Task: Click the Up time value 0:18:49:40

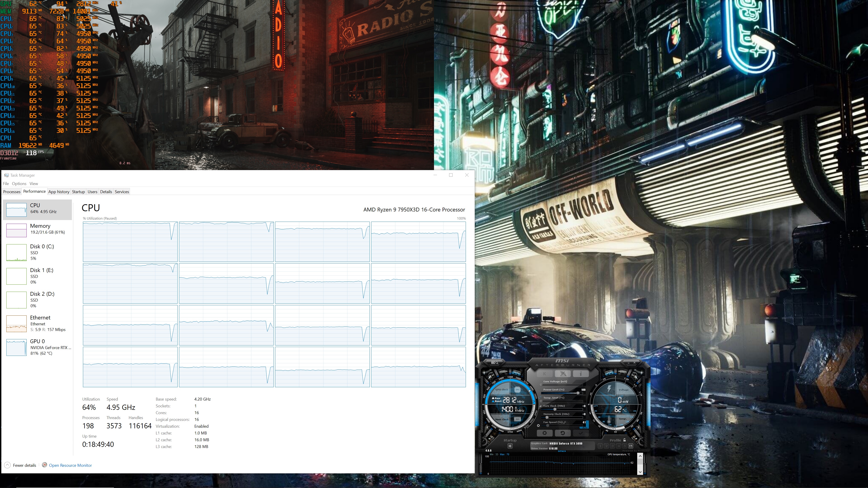Action: coord(98,444)
